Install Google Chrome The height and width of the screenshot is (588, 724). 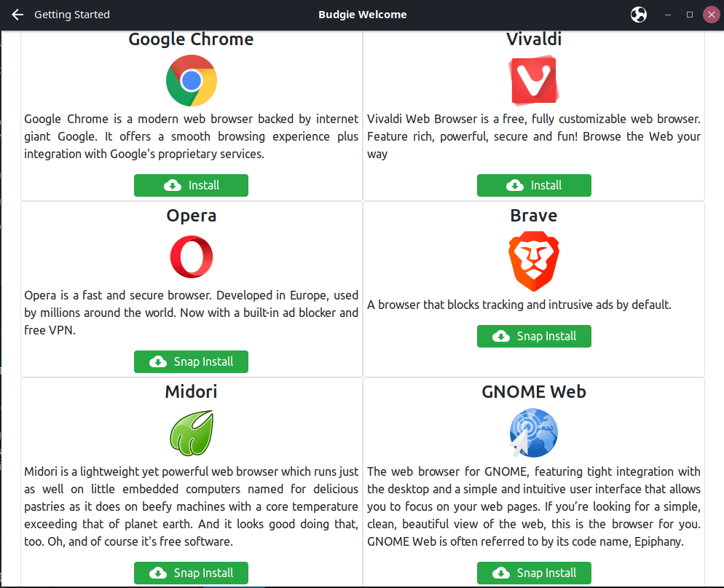click(191, 185)
